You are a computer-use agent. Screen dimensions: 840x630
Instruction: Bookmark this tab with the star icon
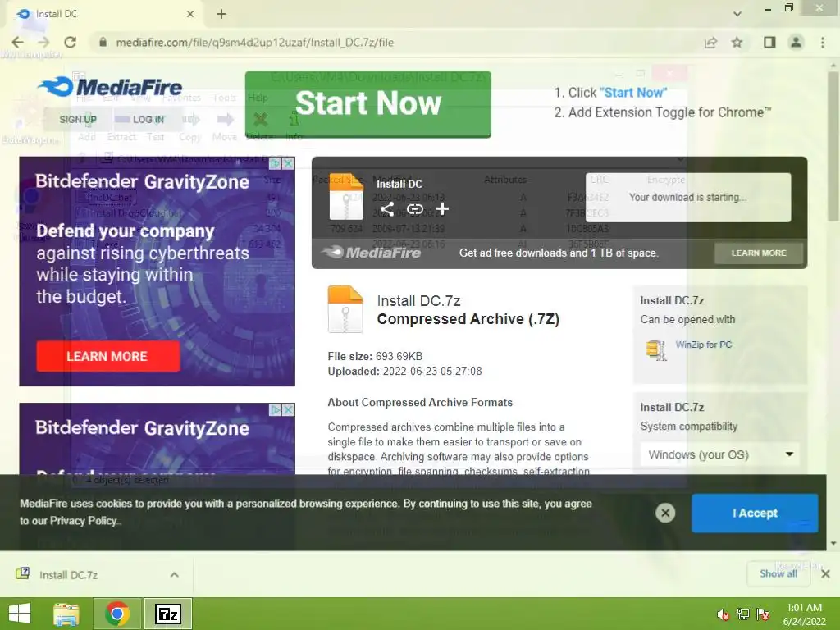[737, 43]
